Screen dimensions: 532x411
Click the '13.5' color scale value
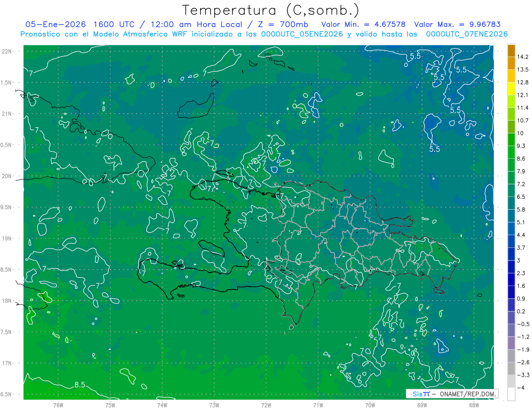pyautogui.click(x=524, y=70)
